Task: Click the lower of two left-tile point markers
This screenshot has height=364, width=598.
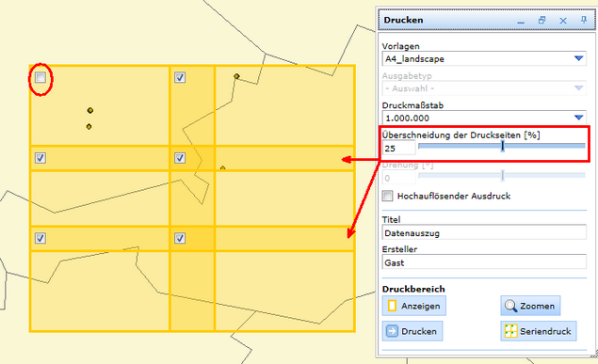Action: tap(89, 126)
